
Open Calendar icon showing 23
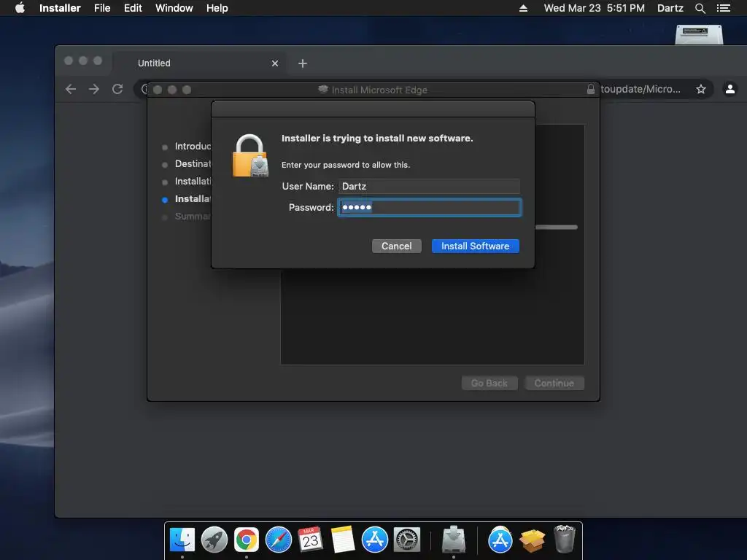[310, 540]
